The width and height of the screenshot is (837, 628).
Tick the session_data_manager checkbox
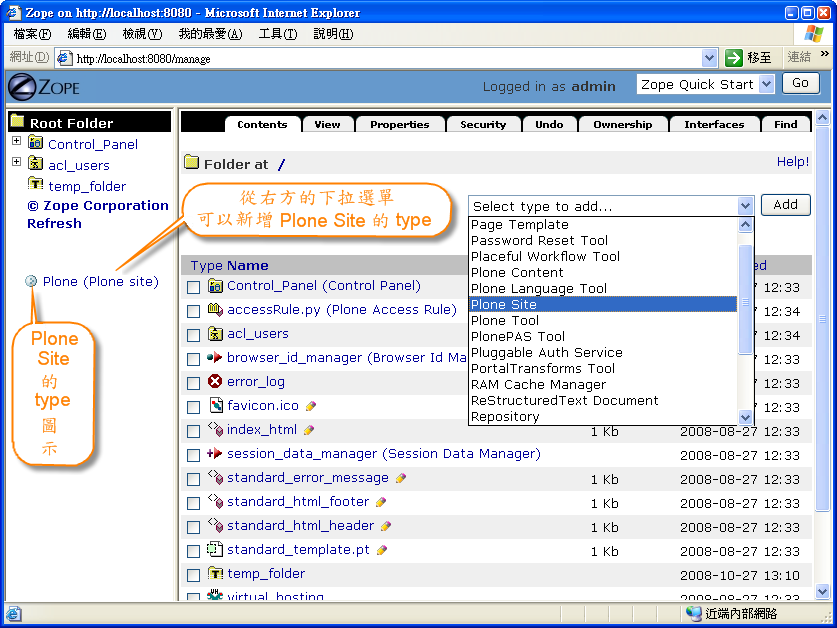point(193,456)
